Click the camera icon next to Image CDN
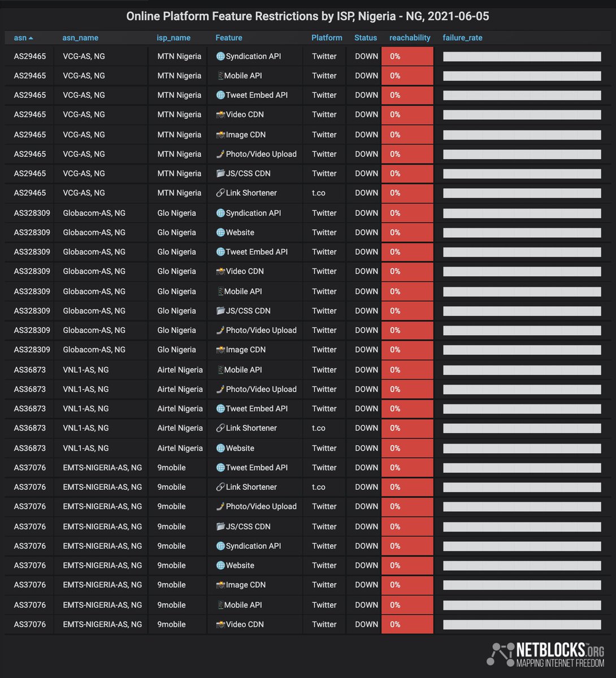 pos(220,134)
